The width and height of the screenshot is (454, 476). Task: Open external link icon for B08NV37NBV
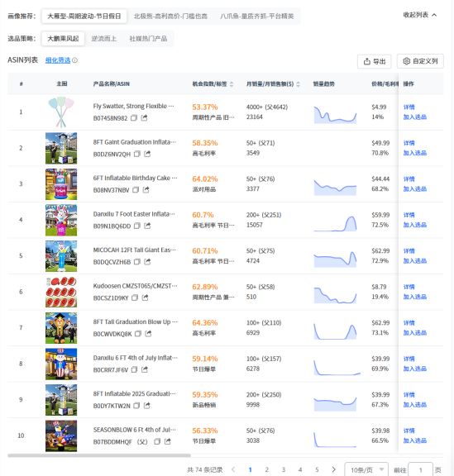coord(146,190)
